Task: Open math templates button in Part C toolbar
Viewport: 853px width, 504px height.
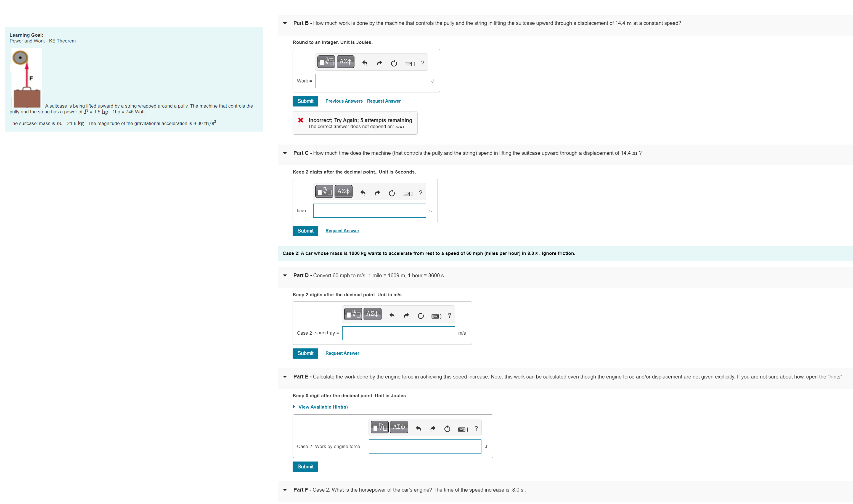Action: point(324,191)
